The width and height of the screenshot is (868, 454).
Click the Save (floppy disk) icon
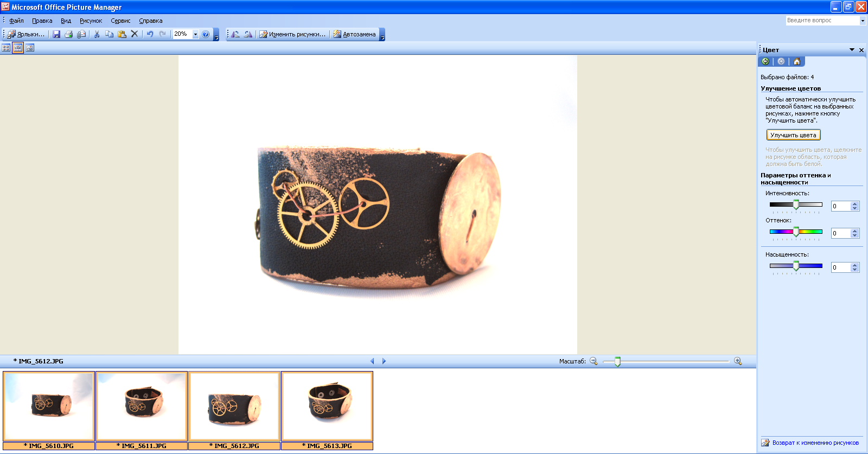click(x=56, y=34)
